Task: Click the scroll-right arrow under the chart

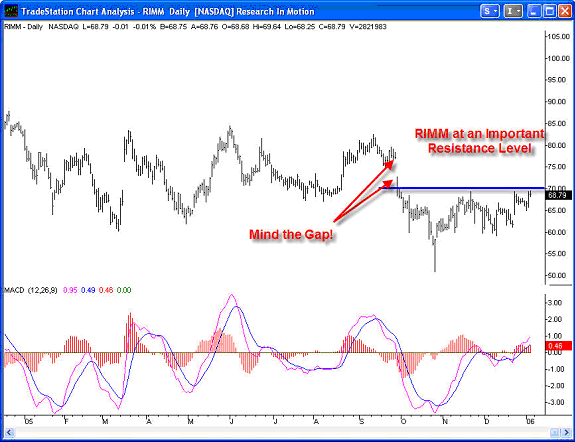Action: pyautogui.click(x=566, y=432)
